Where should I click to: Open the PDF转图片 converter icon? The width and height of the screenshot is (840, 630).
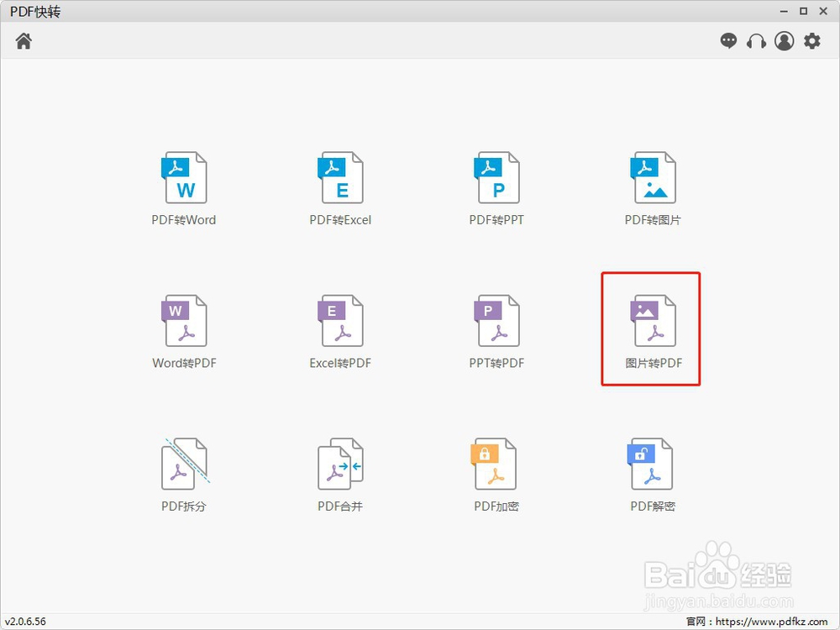(x=653, y=178)
